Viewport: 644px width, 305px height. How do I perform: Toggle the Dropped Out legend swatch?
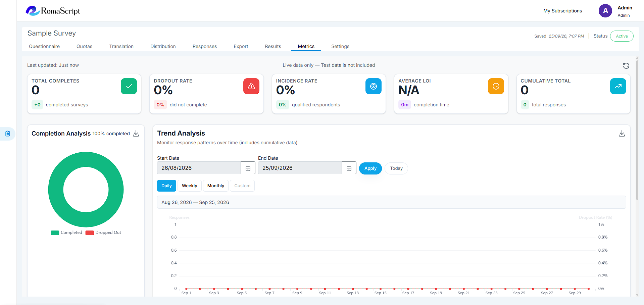(90, 233)
